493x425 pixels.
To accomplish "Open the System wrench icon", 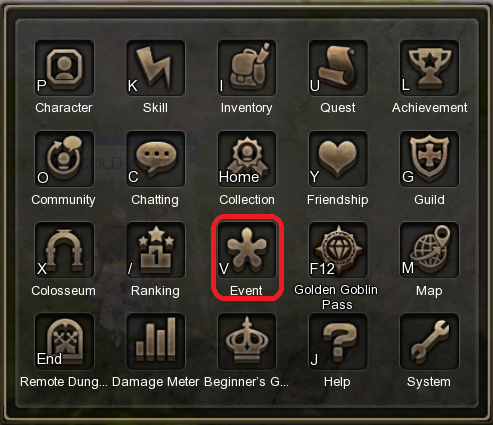I will [429, 341].
